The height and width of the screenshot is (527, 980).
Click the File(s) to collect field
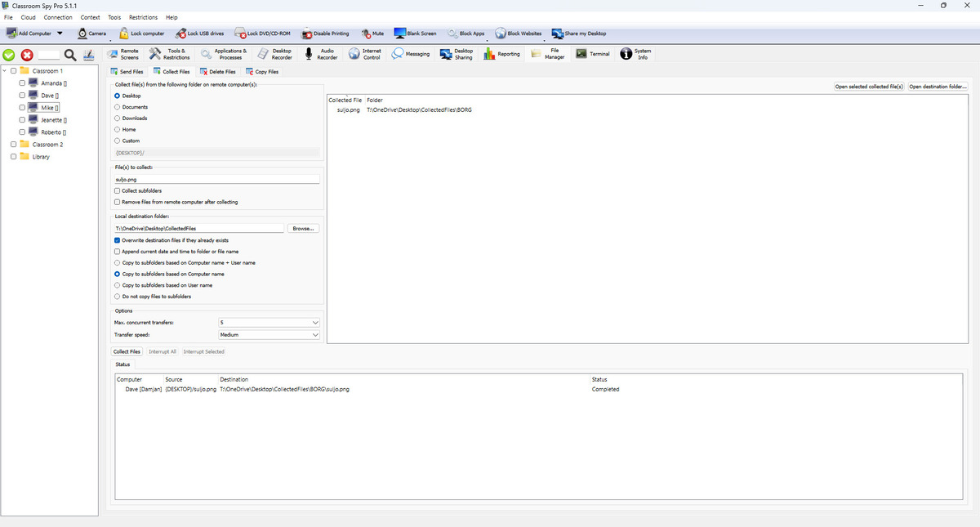click(216, 179)
